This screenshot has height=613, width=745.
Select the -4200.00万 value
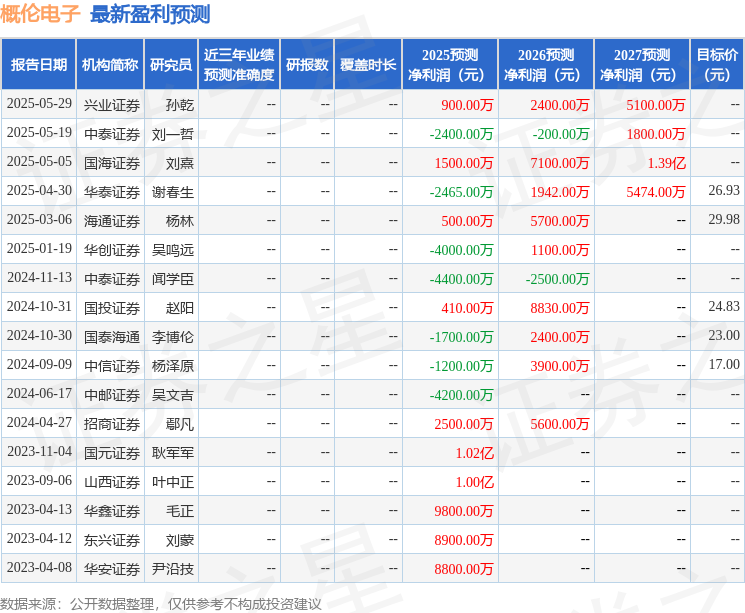tap(461, 394)
